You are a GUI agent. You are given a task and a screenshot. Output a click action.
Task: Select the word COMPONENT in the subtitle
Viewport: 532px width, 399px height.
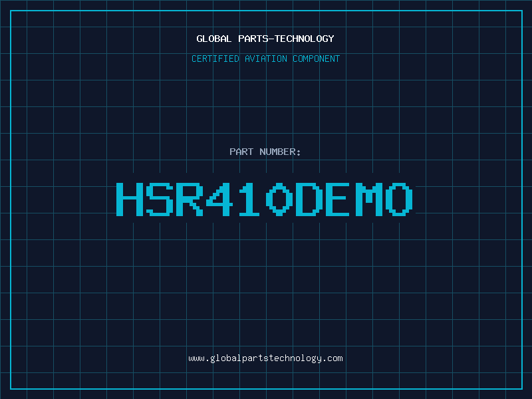tap(315, 59)
